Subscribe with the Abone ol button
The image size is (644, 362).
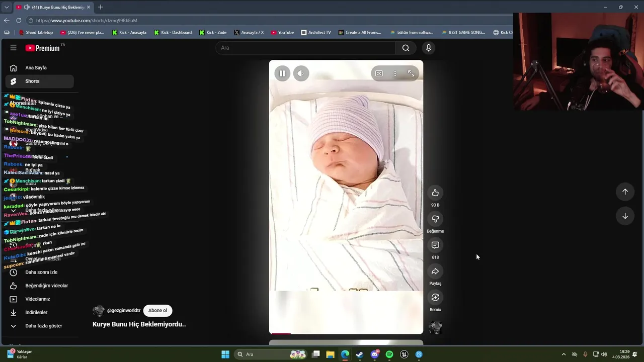[x=157, y=310]
